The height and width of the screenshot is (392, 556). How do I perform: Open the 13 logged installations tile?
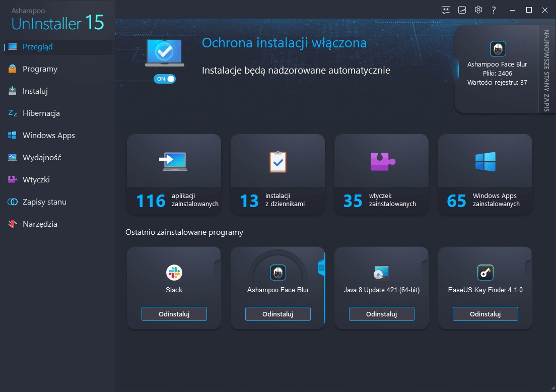pyautogui.click(x=277, y=174)
